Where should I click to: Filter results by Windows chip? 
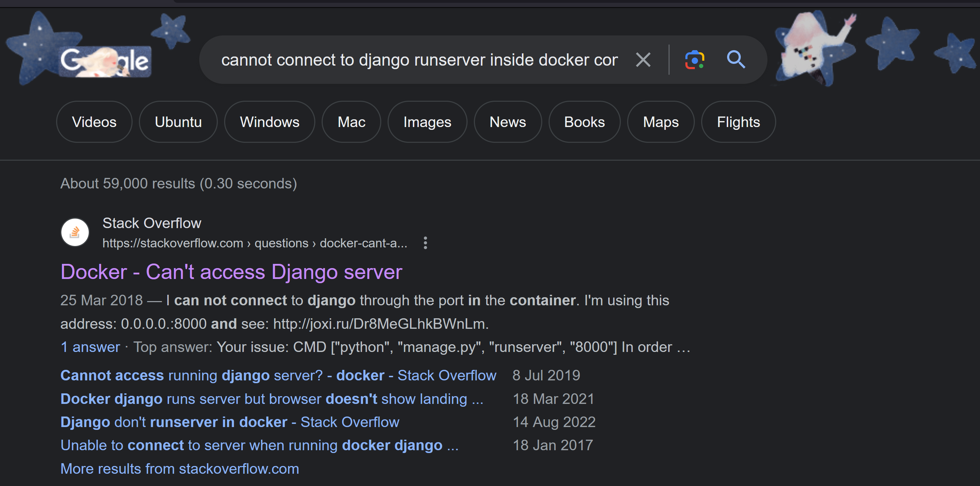point(269,122)
